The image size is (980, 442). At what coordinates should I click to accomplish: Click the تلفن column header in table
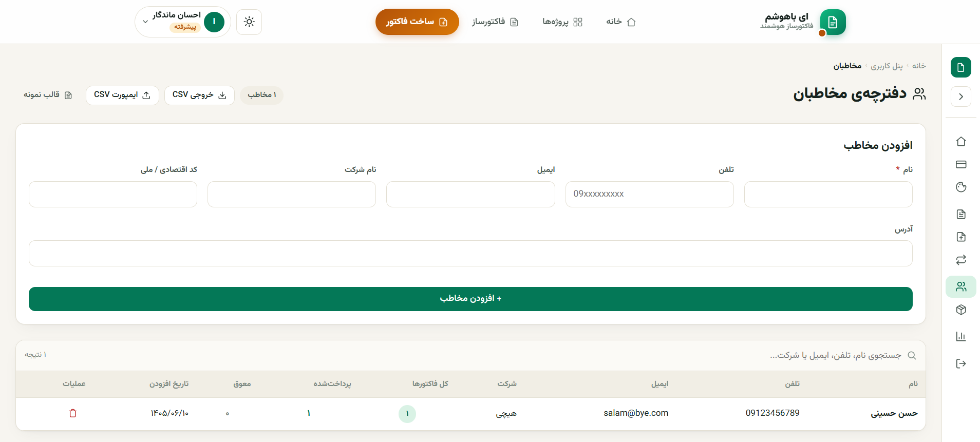click(792, 384)
